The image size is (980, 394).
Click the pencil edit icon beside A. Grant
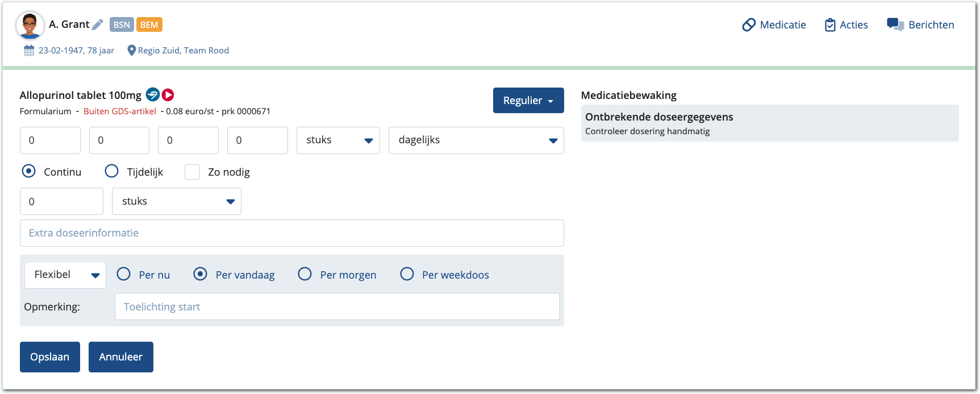(98, 24)
